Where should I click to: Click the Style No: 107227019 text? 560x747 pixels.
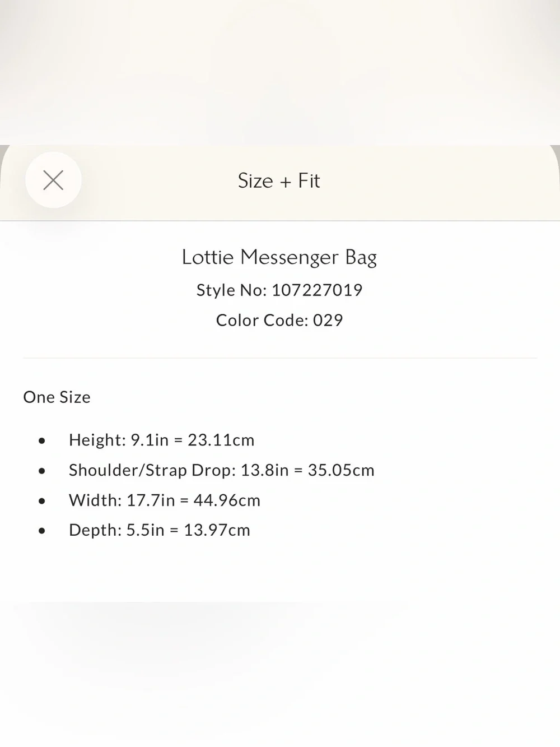[279, 290]
